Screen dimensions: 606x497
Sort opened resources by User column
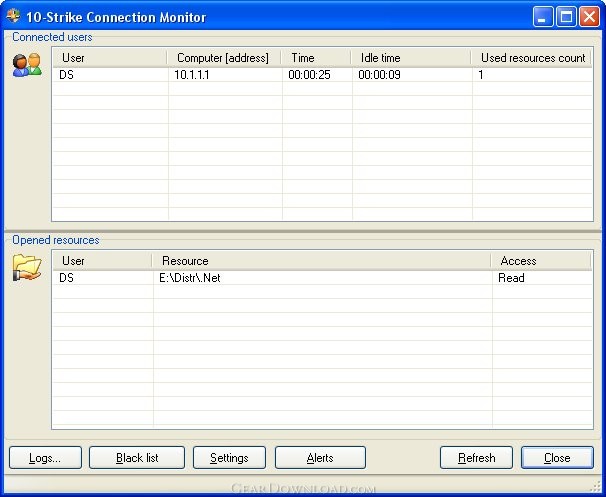click(x=102, y=261)
